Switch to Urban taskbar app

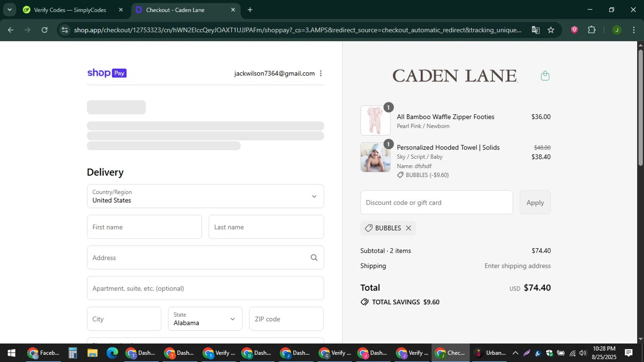point(490,353)
